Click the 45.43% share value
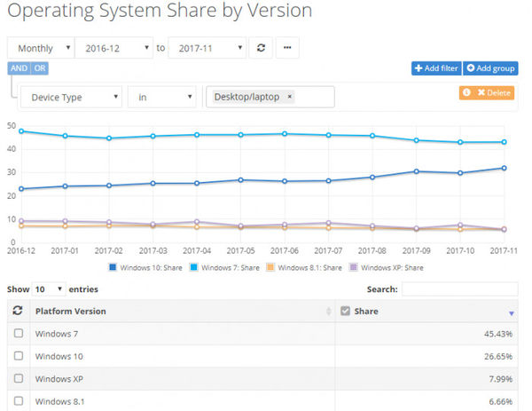Screen dimensions: 532x411 (x=498, y=334)
